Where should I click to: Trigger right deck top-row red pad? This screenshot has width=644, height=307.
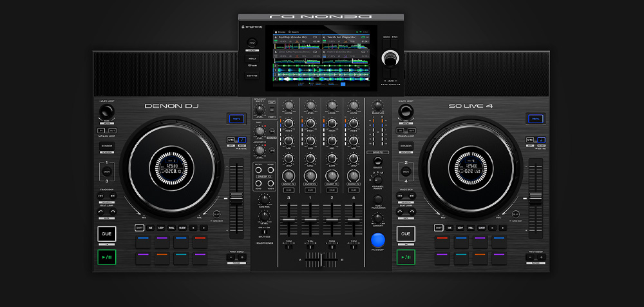(442, 242)
